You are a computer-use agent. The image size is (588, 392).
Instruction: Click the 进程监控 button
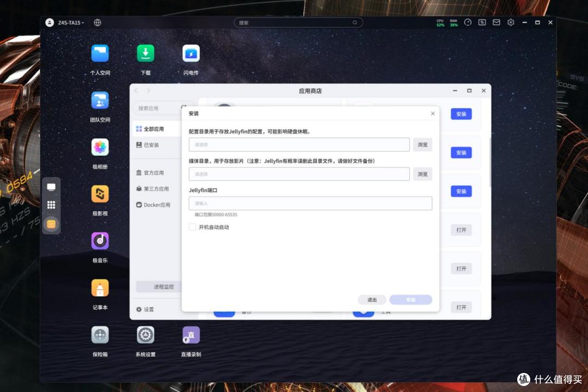coord(159,286)
